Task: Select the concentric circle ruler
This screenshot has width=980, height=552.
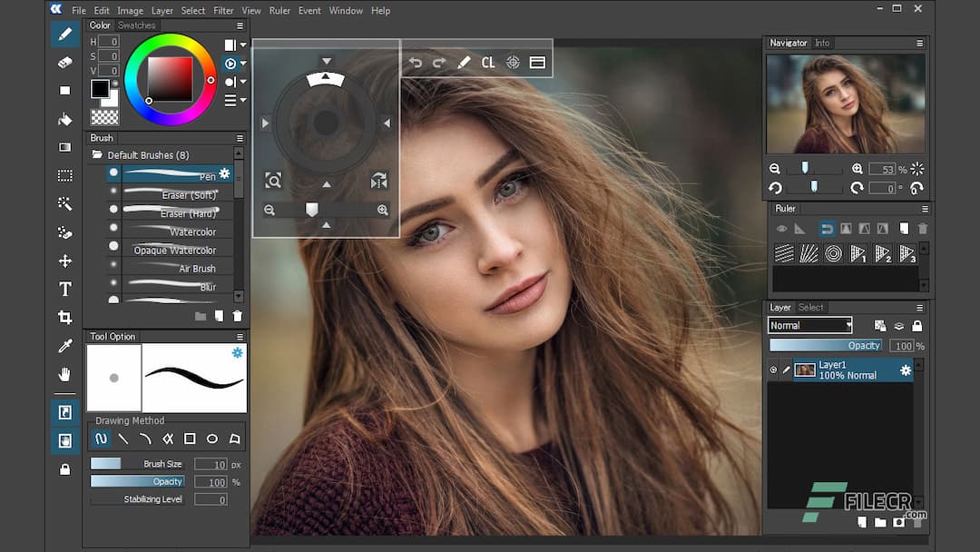Action: 834,253
